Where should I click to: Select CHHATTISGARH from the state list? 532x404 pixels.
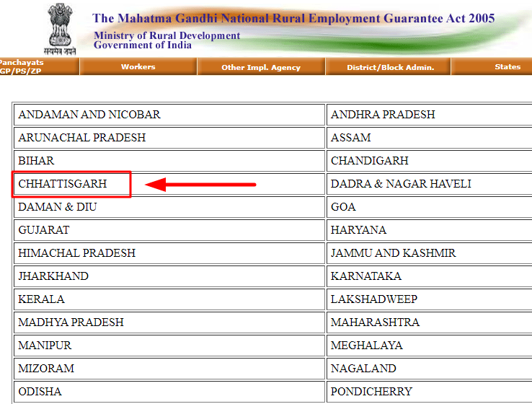click(x=63, y=184)
